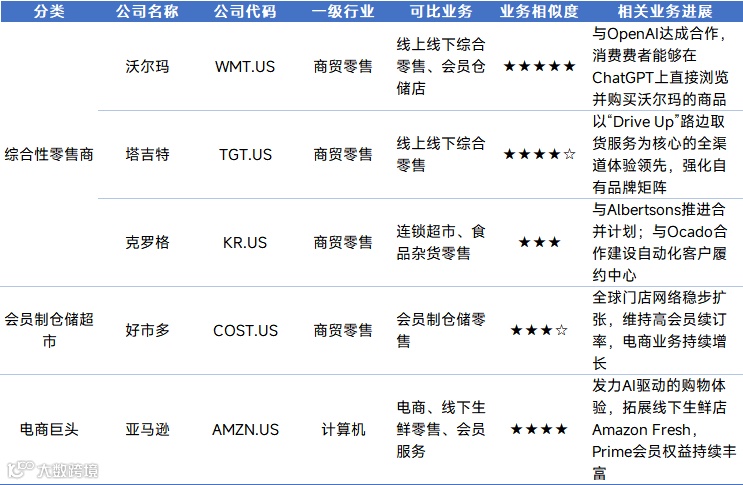This screenshot has height=485, width=743.
Task: Click the 相关业务进展 column header
Action: (665, 11)
